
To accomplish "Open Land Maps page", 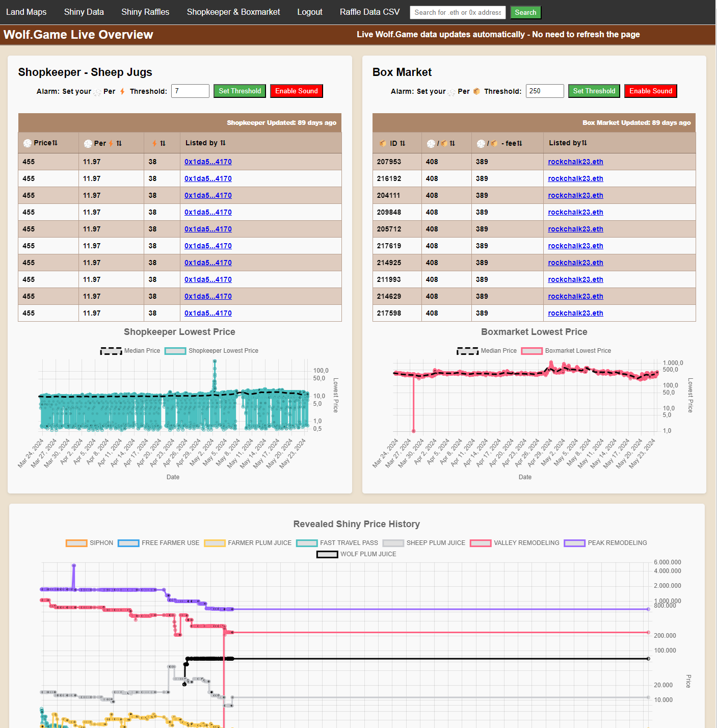I will pos(26,12).
